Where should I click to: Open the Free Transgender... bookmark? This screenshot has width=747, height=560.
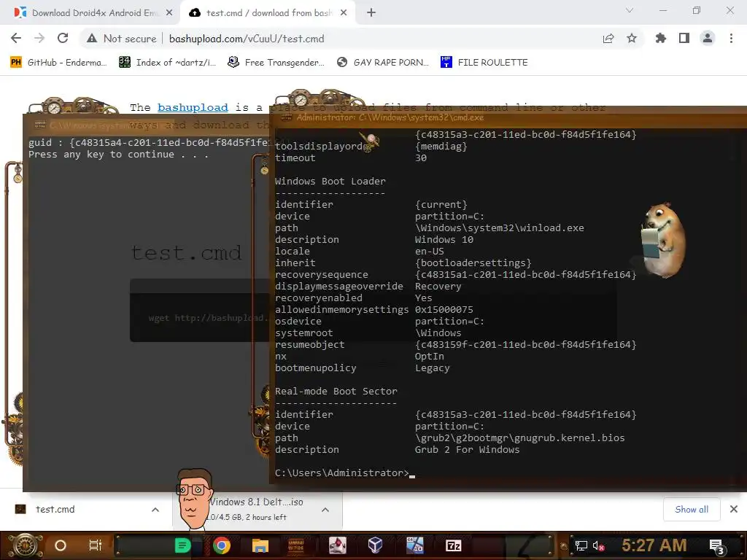(x=276, y=63)
